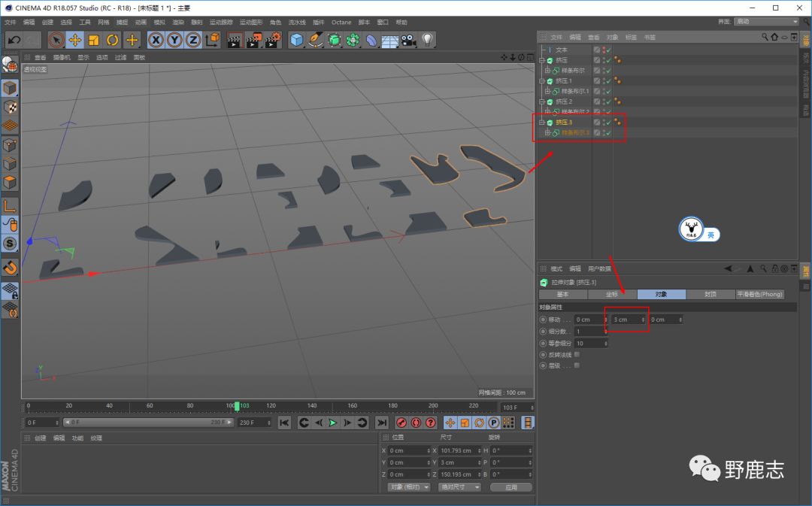Enable the 层级 checkbox
The image size is (812, 506).
[577, 365]
